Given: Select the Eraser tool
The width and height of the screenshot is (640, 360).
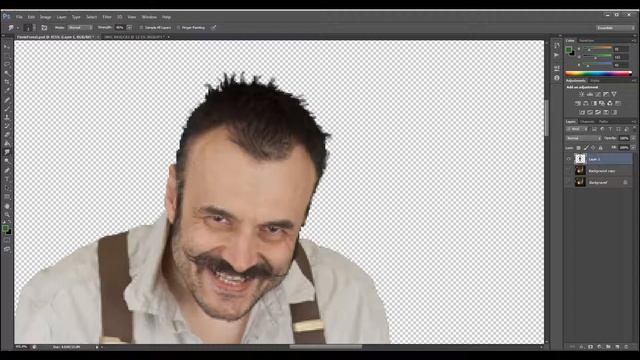Looking at the screenshot, I should click(7, 135).
